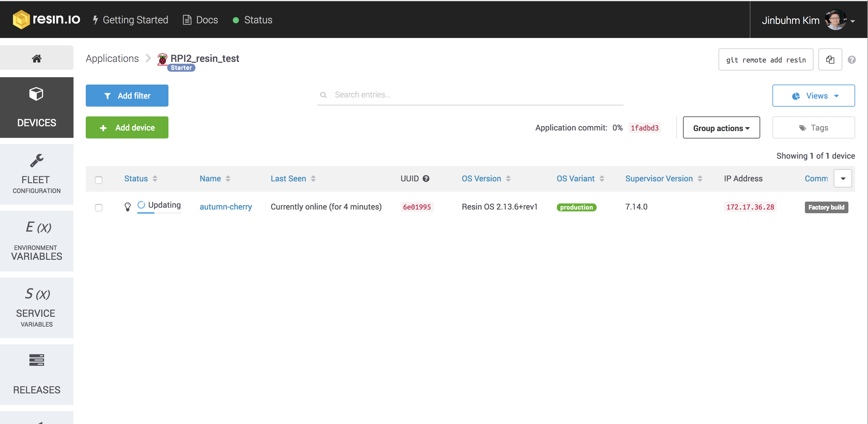Open Docs in top navigation
Viewport: 868px width, 424px height.
(201, 20)
